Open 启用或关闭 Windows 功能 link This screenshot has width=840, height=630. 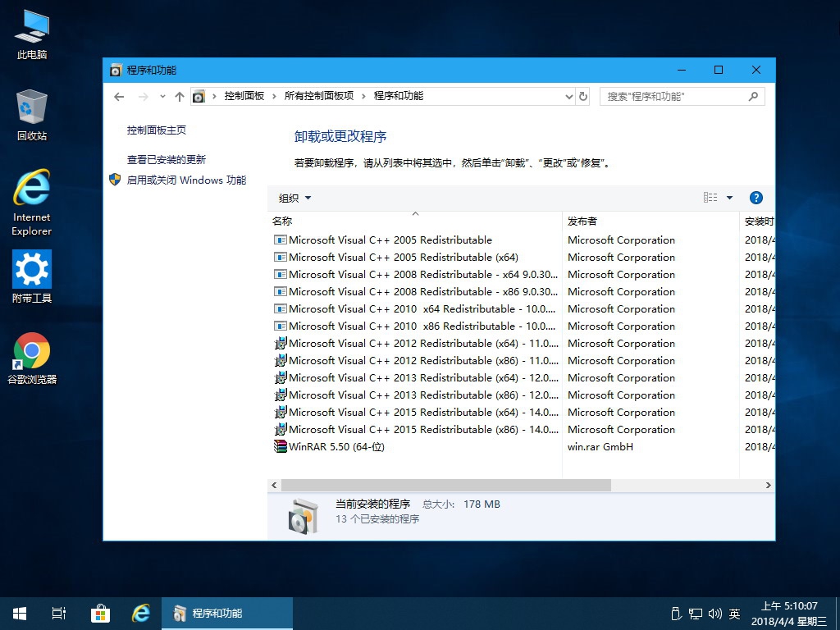tap(186, 180)
